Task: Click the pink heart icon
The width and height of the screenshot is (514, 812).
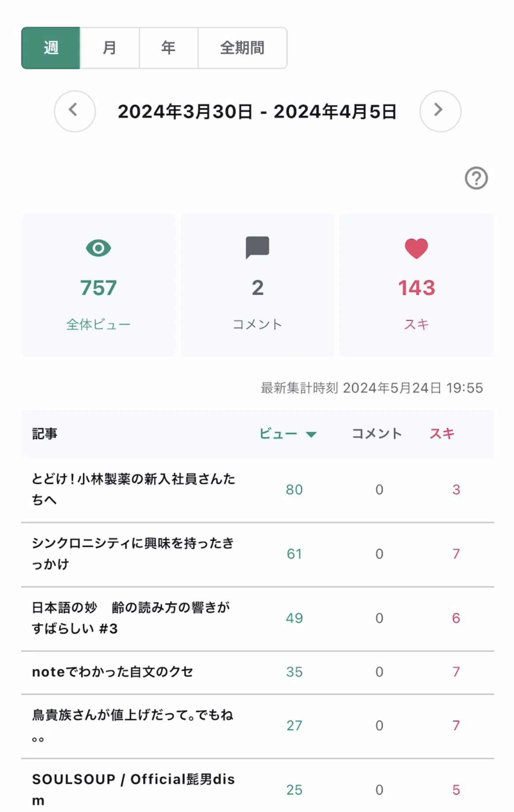Action: click(x=416, y=248)
